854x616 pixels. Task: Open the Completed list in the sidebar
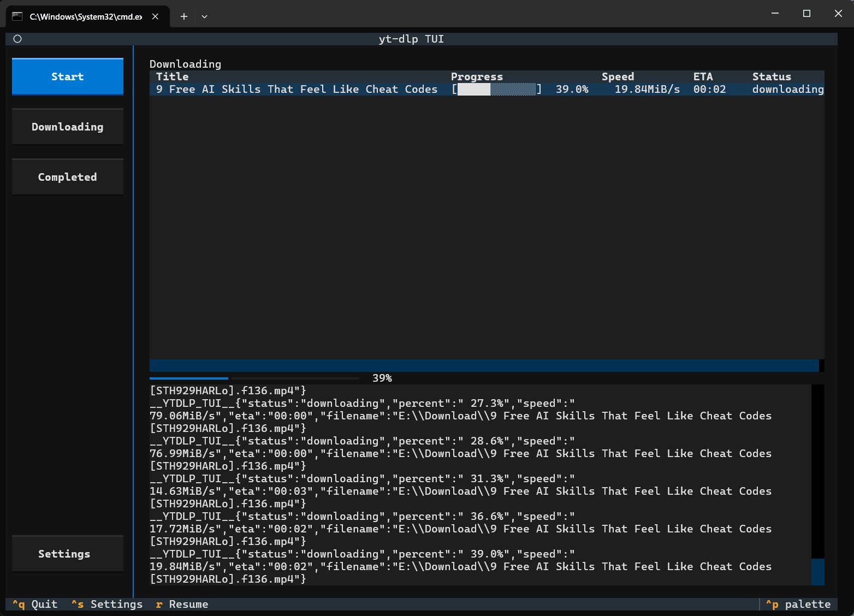tap(68, 177)
